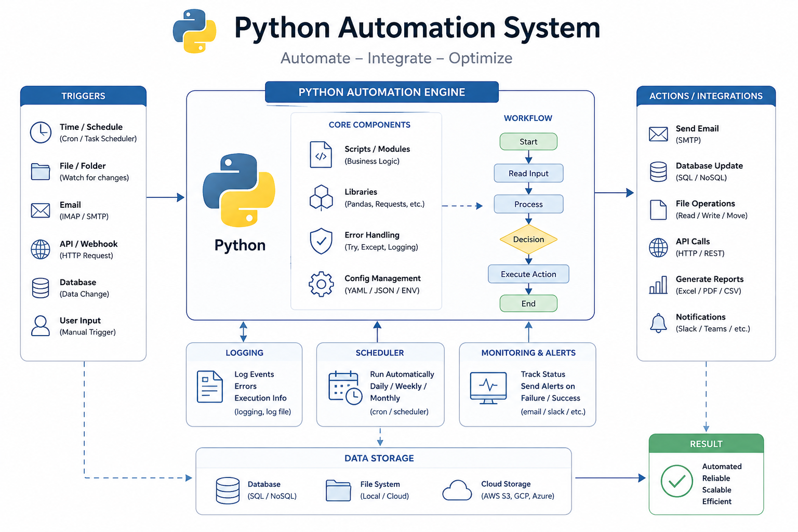Click the Cloud Storage cloud icon
Image resolution: width=798 pixels, height=532 pixels.
[457, 490]
